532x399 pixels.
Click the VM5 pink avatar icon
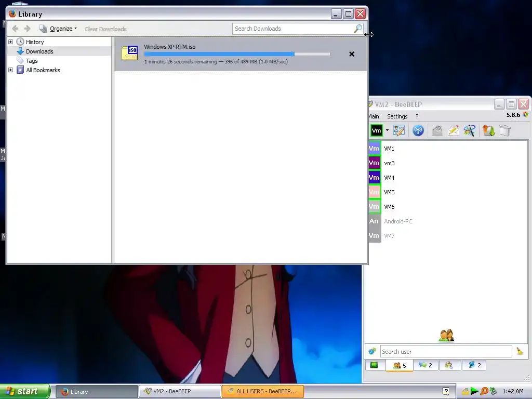click(x=374, y=192)
